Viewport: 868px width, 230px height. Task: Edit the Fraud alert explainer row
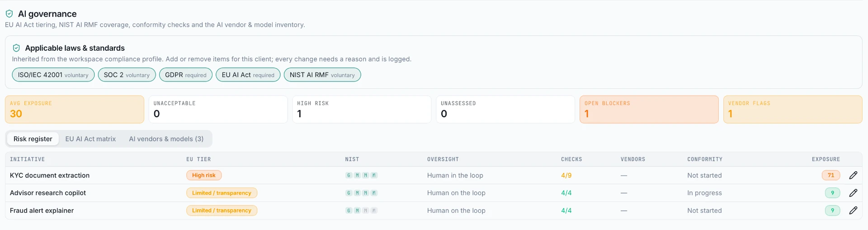(853, 211)
